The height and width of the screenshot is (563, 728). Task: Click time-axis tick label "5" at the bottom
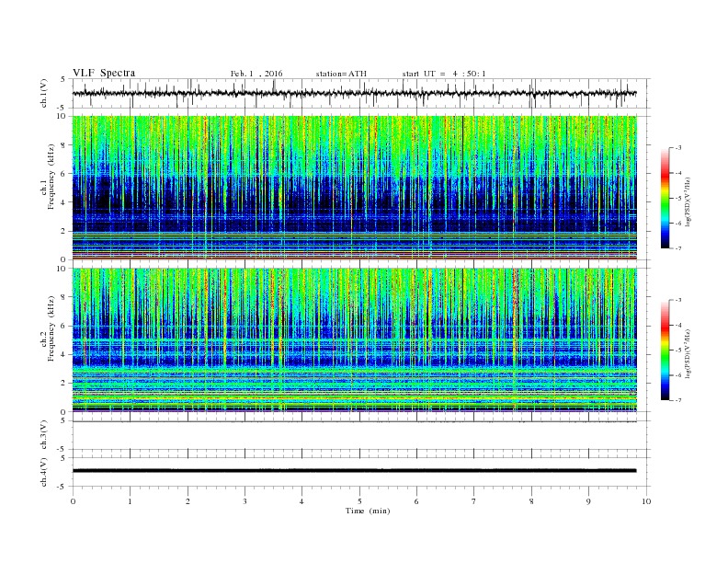pyautogui.click(x=359, y=501)
